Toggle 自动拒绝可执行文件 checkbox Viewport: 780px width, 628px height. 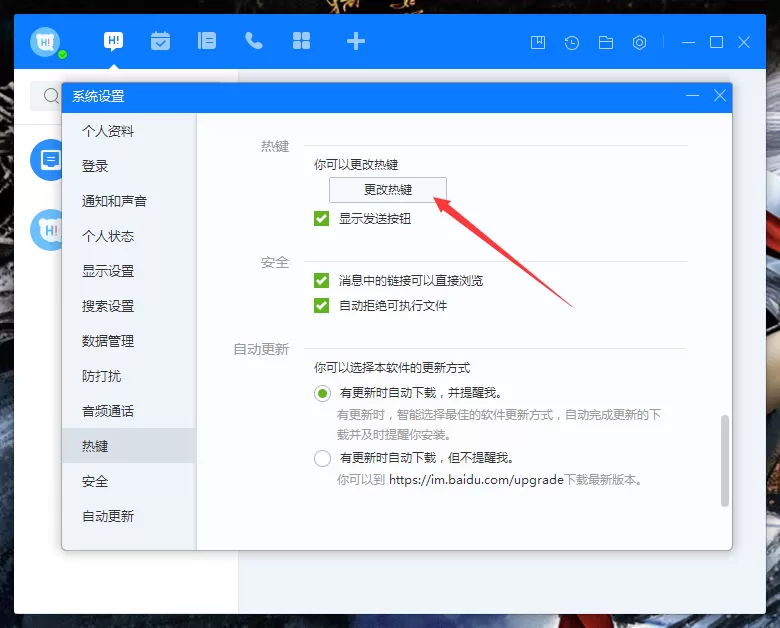[321, 306]
